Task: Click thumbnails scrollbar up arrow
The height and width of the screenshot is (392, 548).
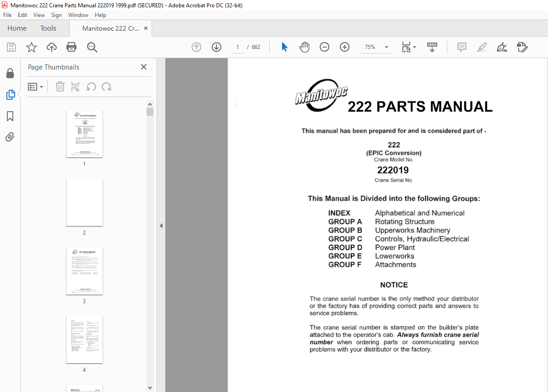Action: [150, 104]
